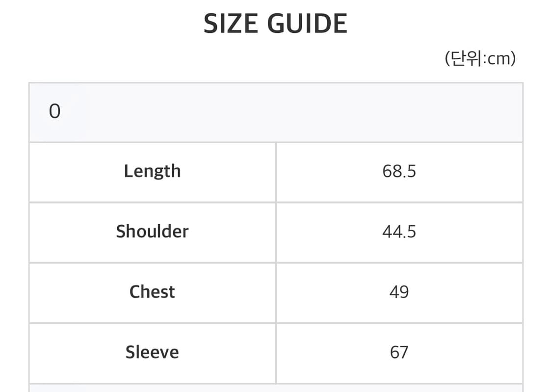Image resolution: width=552 pixels, height=392 pixels.
Task: Select the 68.5 length value
Action: 399,171
